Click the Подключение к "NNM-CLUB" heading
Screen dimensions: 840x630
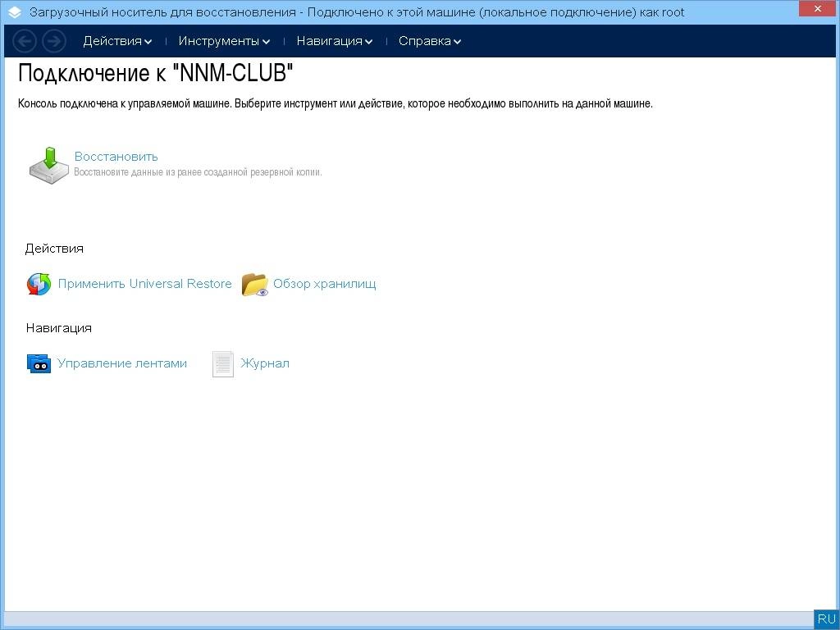(x=155, y=73)
